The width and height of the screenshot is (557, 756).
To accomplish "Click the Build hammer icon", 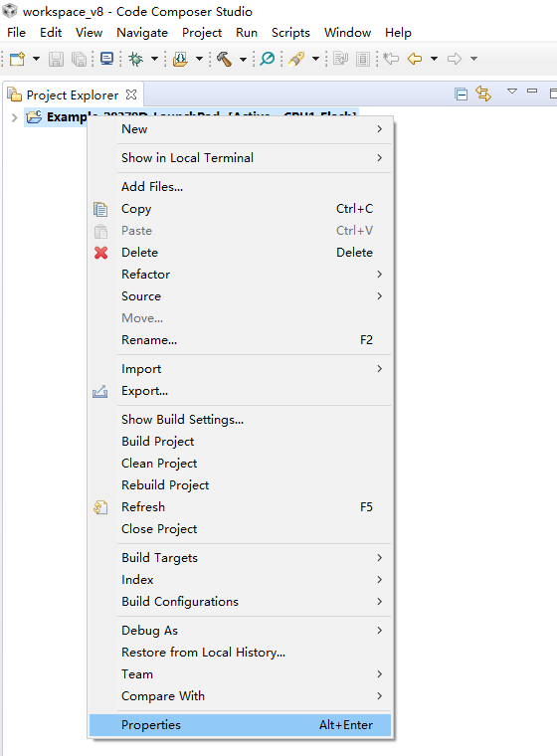I will tap(224, 59).
